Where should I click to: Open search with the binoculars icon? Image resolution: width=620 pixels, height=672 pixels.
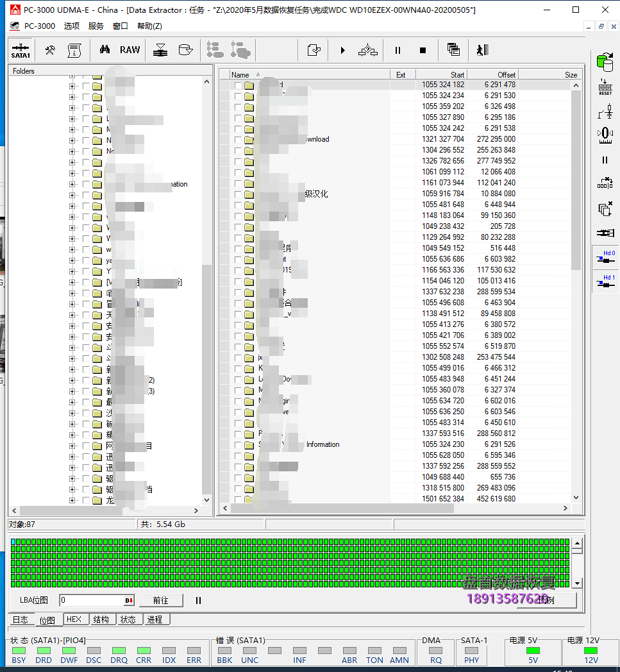[x=105, y=50]
